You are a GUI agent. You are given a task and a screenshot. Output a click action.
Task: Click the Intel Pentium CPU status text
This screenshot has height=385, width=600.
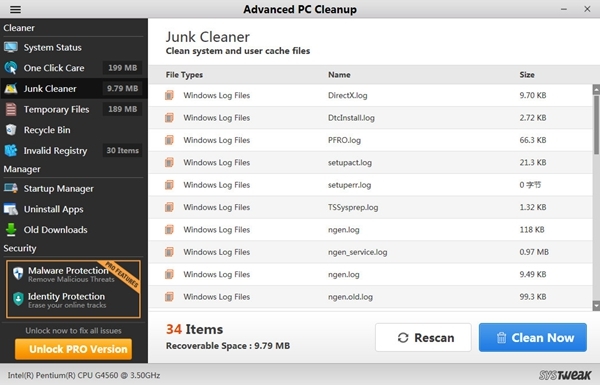(84, 375)
